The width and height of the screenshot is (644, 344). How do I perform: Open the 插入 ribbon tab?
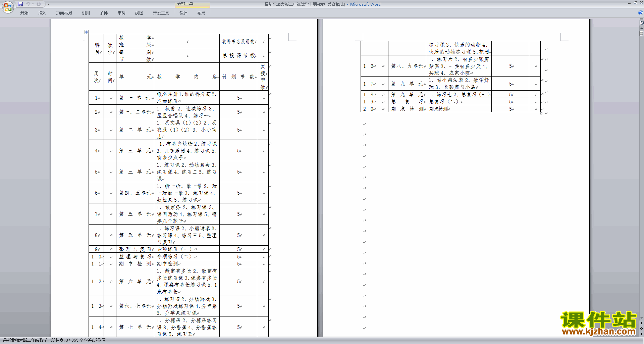pyautogui.click(x=42, y=13)
